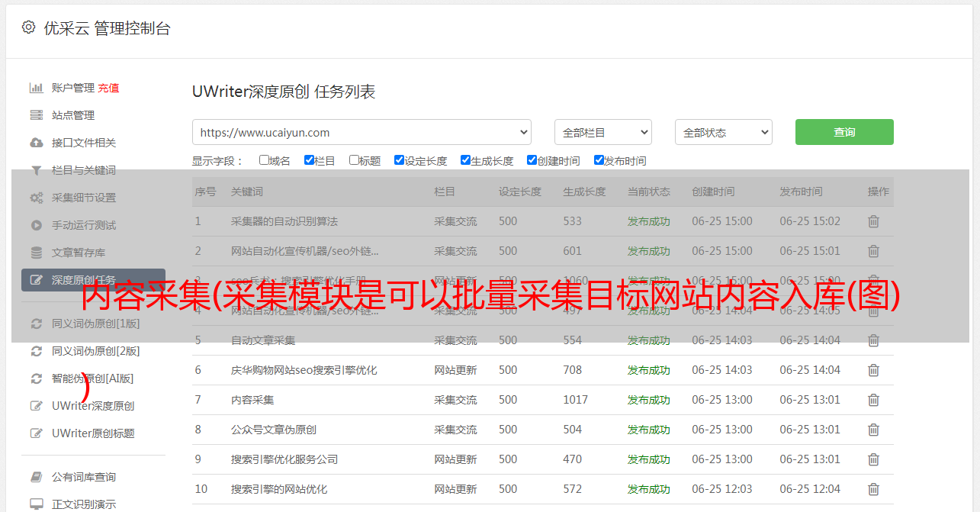Viewport: 980px width, 512px height.
Task: Open 站点管理 in sidebar
Action: coord(73,115)
